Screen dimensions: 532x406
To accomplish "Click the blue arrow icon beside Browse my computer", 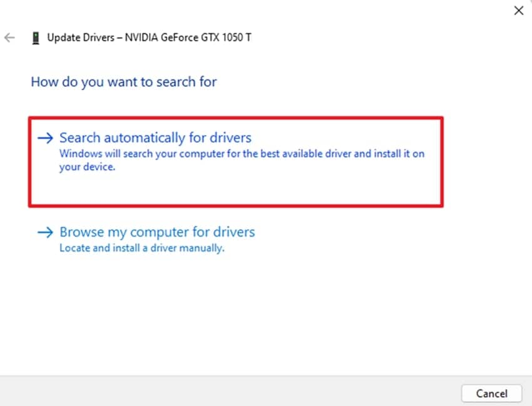I will point(46,232).
